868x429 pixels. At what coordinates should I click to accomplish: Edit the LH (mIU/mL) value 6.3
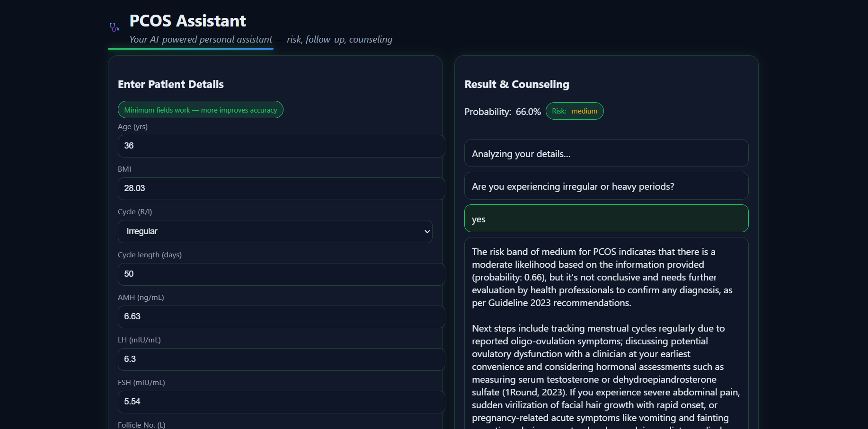281,359
